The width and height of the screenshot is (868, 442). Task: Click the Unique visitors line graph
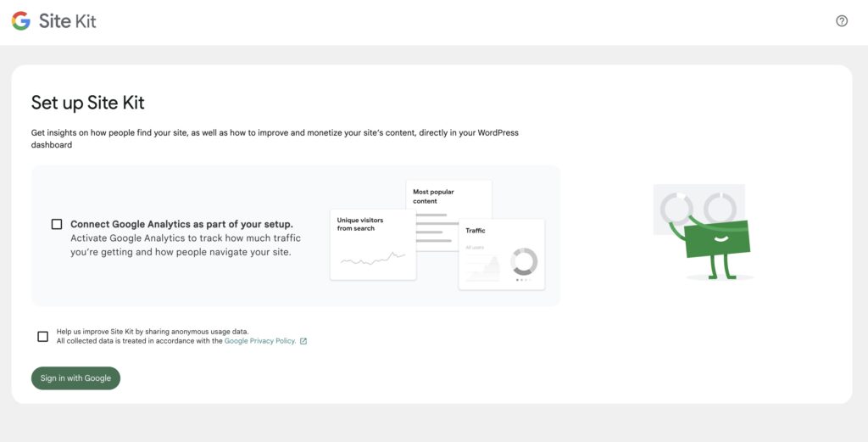[x=373, y=258]
